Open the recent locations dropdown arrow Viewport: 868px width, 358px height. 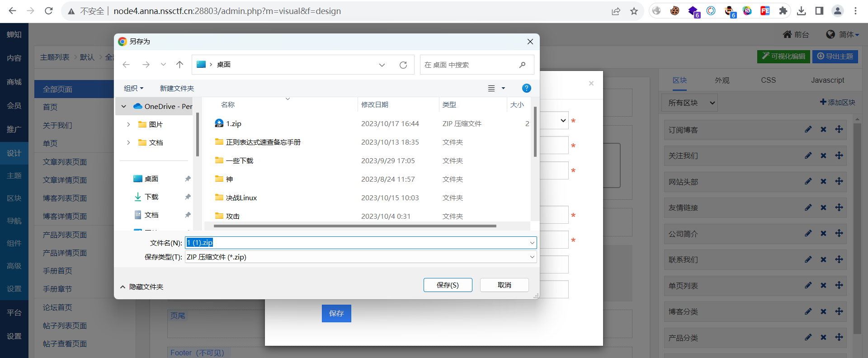click(x=163, y=65)
